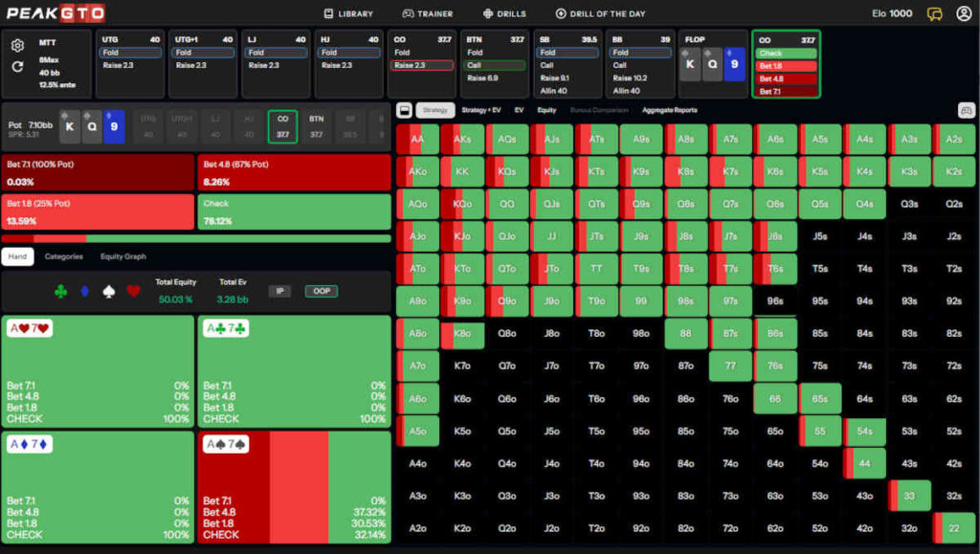Switch to the Strategy view tab

(x=435, y=111)
